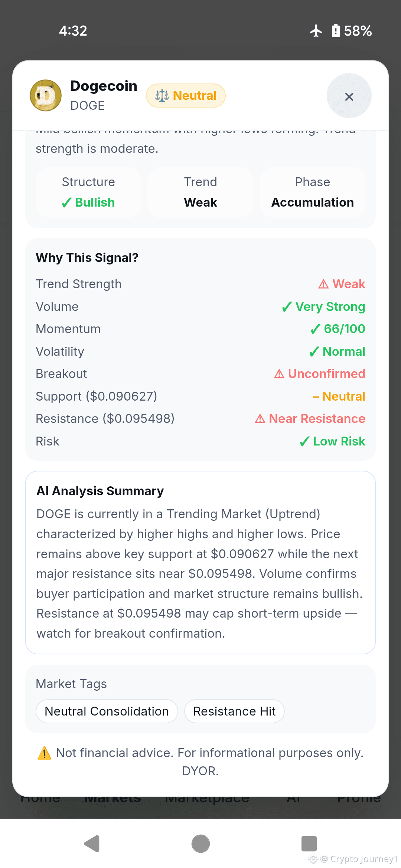
Task: Tap the Weak trend strength warning icon
Action: click(323, 284)
